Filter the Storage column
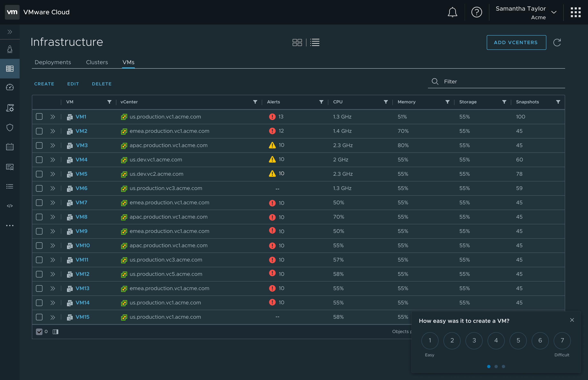 [x=504, y=102]
